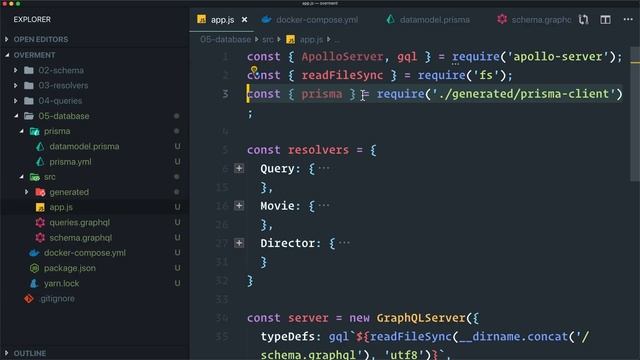Click the EXPLORER panel title
Image resolution: width=640 pixels, height=360 pixels.
[32, 19]
